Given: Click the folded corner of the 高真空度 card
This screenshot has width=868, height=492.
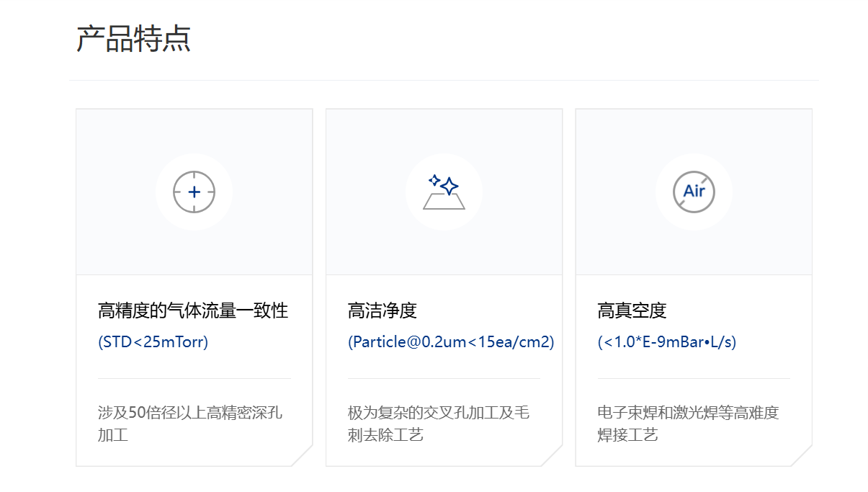Looking at the screenshot, I should [802, 456].
